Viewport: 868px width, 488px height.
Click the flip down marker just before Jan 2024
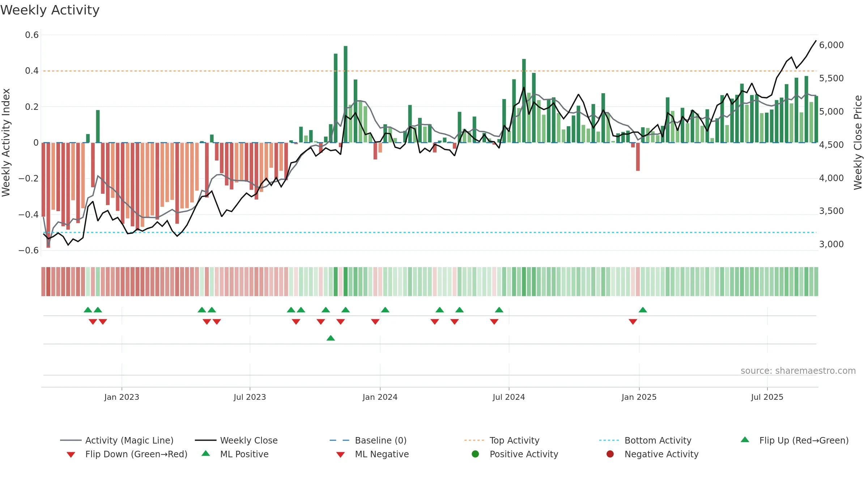pyautogui.click(x=375, y=322)
